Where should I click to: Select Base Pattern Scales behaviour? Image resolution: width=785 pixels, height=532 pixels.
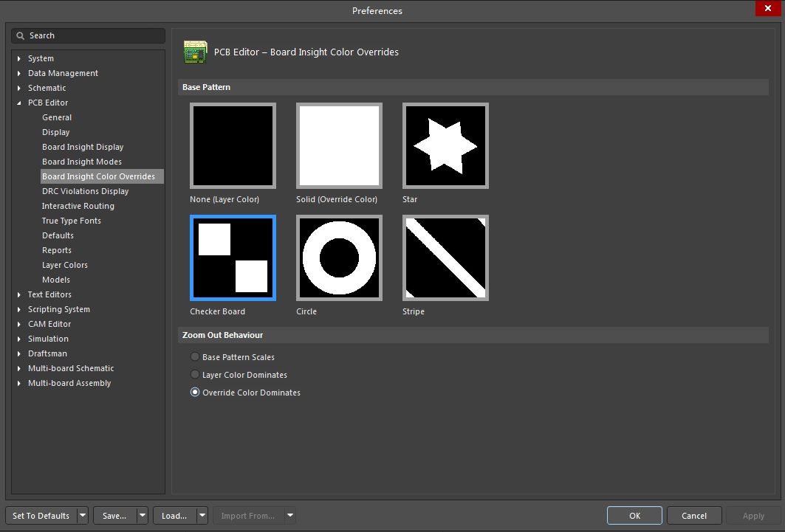coord(194,356)
